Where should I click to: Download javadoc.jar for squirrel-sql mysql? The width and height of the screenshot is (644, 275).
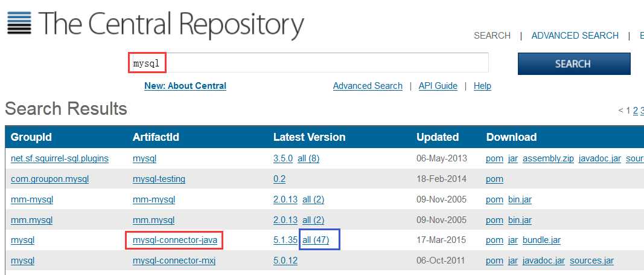[599, 159]
